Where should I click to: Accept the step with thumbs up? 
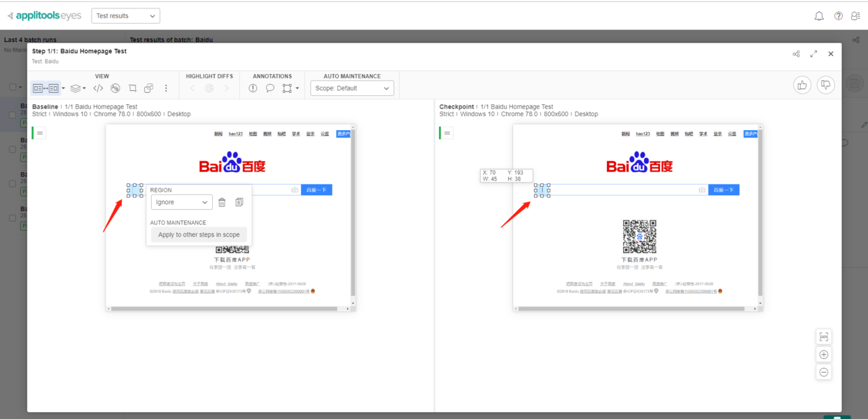pyautogui.click(x=802, y=85)
